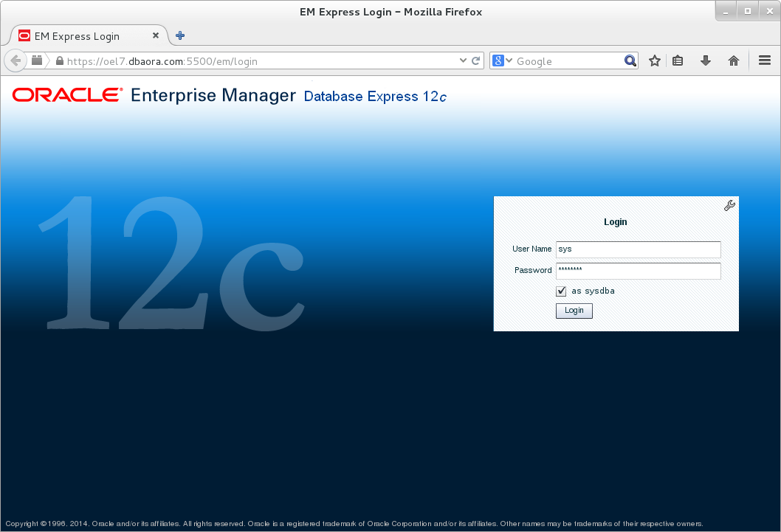
Task: Close the EM Express Login tab
Action: (x=156, y=35)
